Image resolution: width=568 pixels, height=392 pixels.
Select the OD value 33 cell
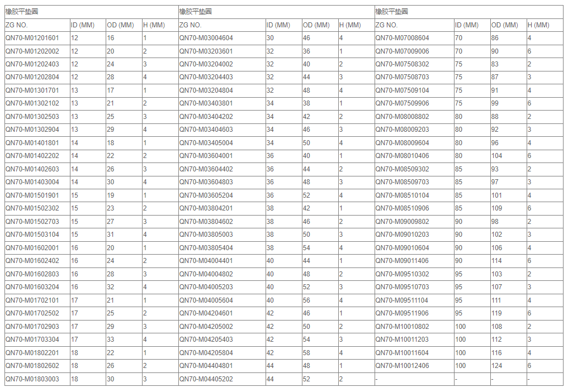click(x=111, y=340)
